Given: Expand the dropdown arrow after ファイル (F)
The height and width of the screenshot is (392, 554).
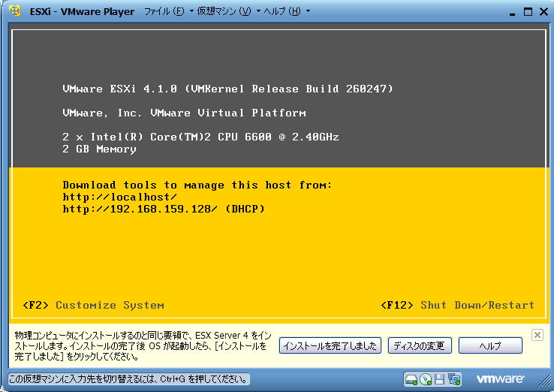Looking at the screenshot, I should 191,11.
